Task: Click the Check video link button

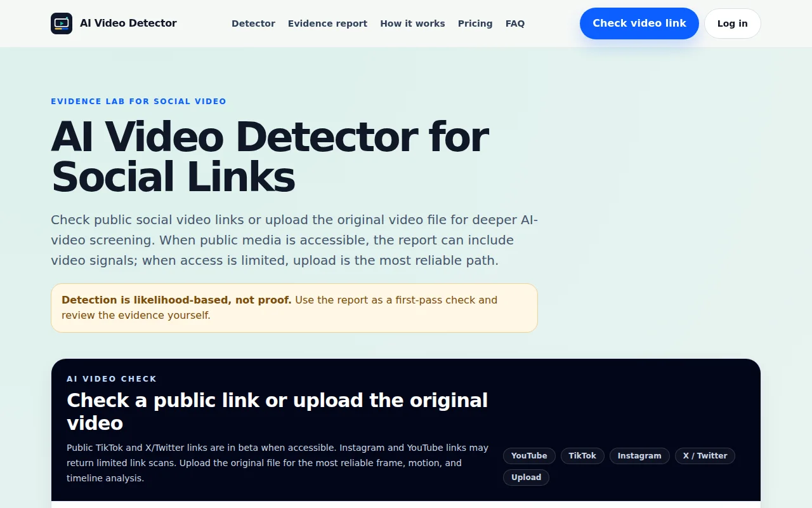Action: (x=639, y=23)
